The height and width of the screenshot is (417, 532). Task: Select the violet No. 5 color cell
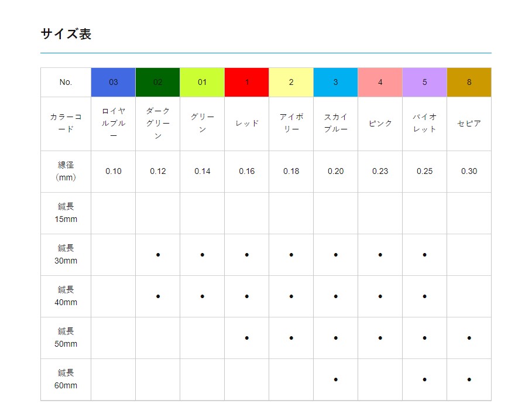click(424, 82)
